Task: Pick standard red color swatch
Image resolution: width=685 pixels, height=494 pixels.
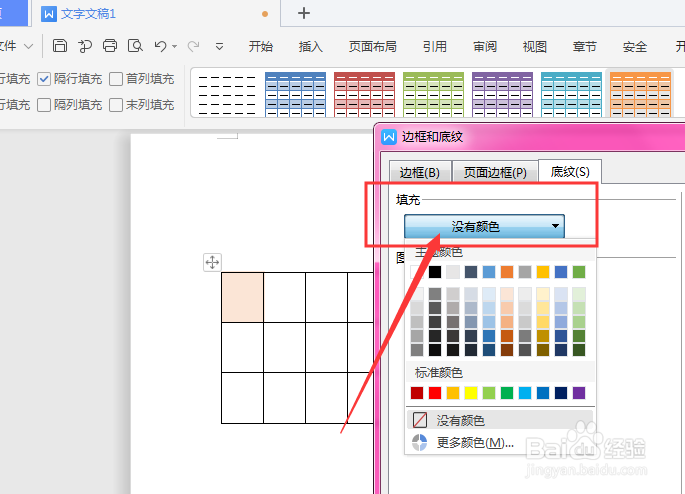Action: pos(435,393)
